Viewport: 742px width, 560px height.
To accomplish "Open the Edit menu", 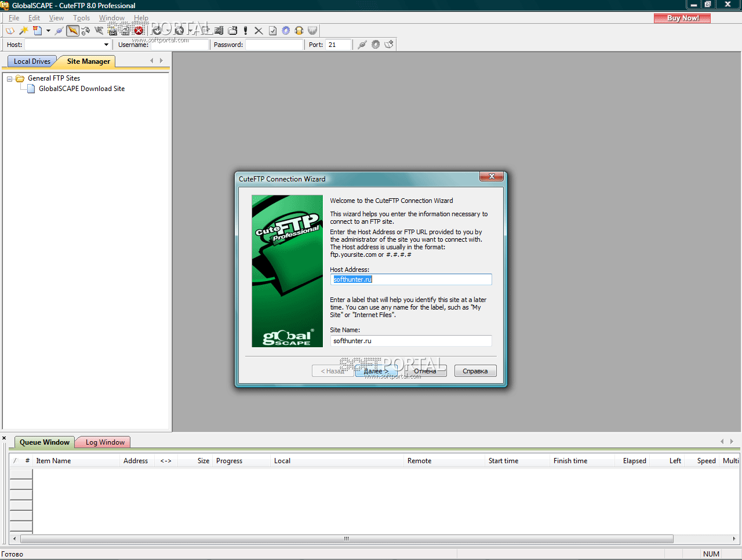I will click(34, 18).
